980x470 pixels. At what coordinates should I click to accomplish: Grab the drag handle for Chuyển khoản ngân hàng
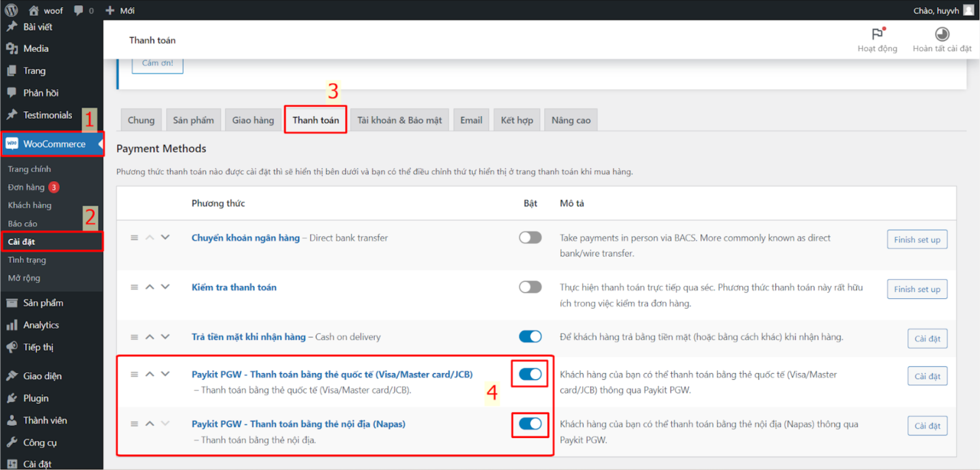pos(134,238)
